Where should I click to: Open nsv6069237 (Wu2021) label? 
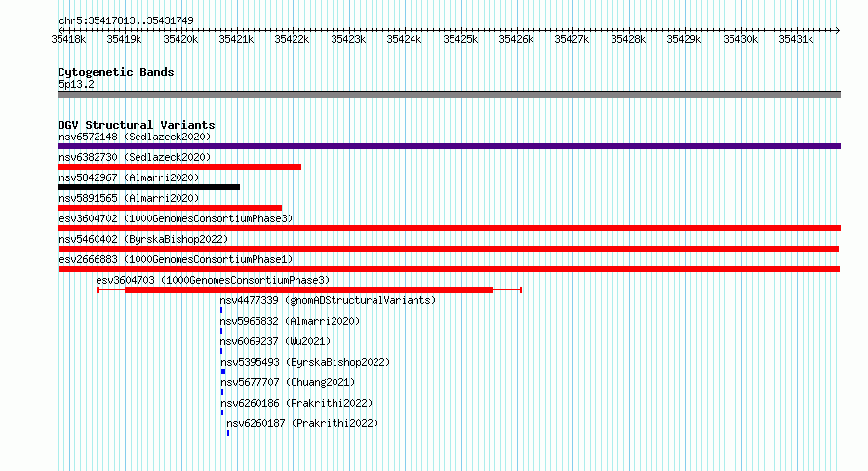click(x=275, y=341)
